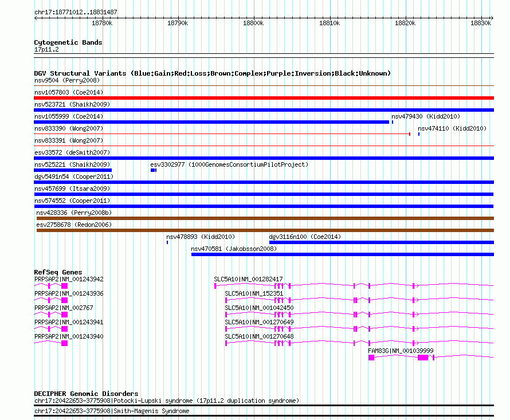The width and height of the screenshot is (510, 420).
Task: Select the esv3302977 1000Genomes variant marker
Action: tap(154, 170)
